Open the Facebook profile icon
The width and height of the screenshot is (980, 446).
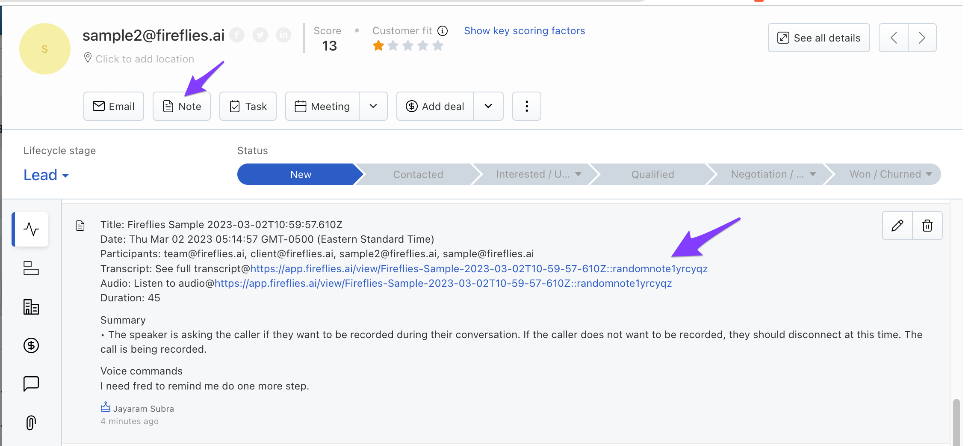237,35
